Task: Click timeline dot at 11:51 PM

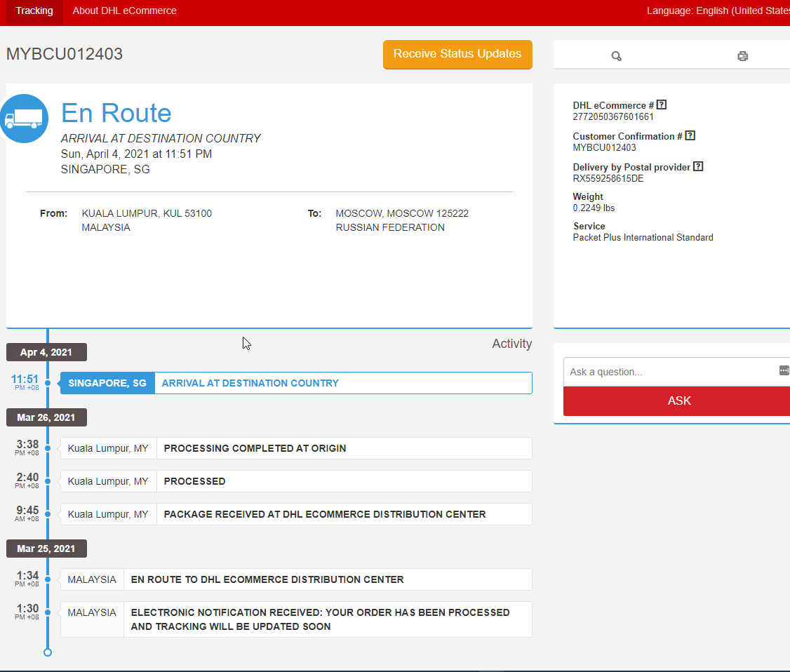Action: point(48,383)
